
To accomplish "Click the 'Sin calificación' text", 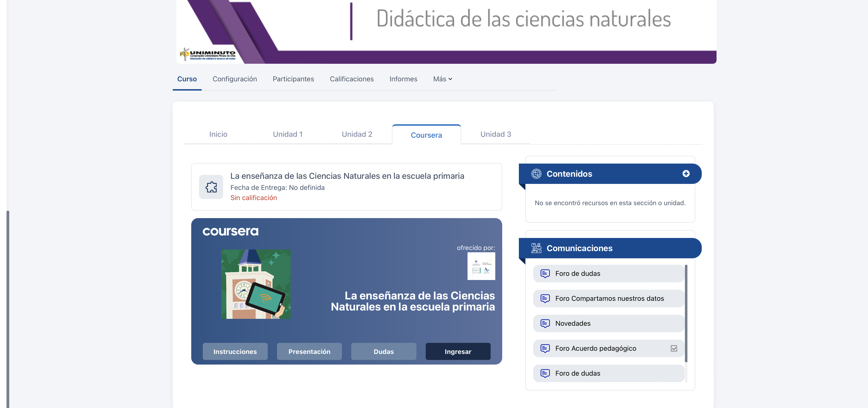I will 253,198.
